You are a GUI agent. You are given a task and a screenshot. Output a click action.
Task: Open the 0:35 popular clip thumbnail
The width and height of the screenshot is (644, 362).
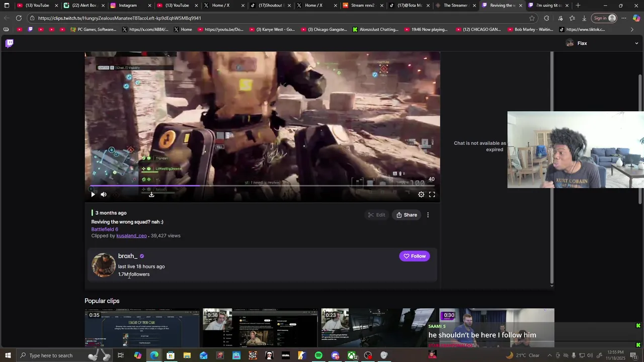point(142,328)
